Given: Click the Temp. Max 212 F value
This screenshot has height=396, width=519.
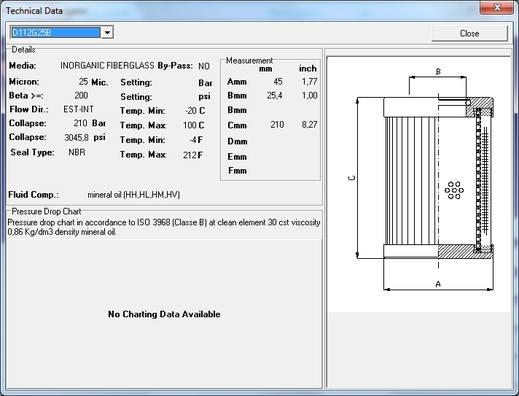Looking at the screenshot, I should coord(190,155).
